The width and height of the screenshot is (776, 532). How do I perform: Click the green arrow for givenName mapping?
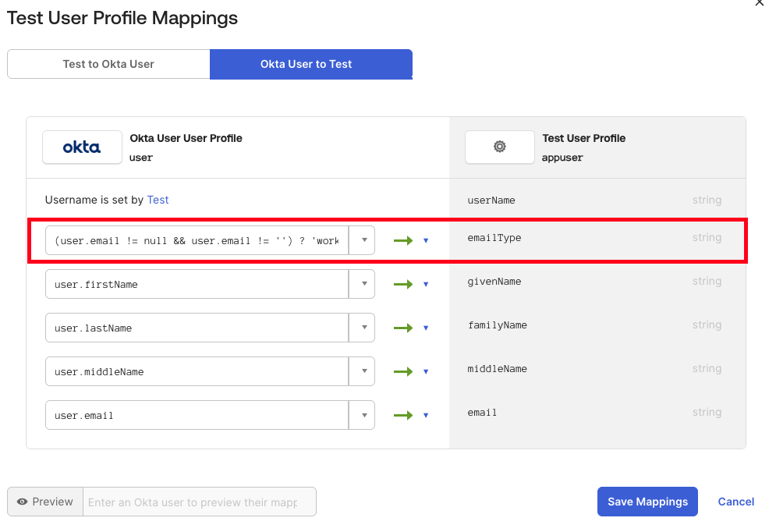coord(403,284)
